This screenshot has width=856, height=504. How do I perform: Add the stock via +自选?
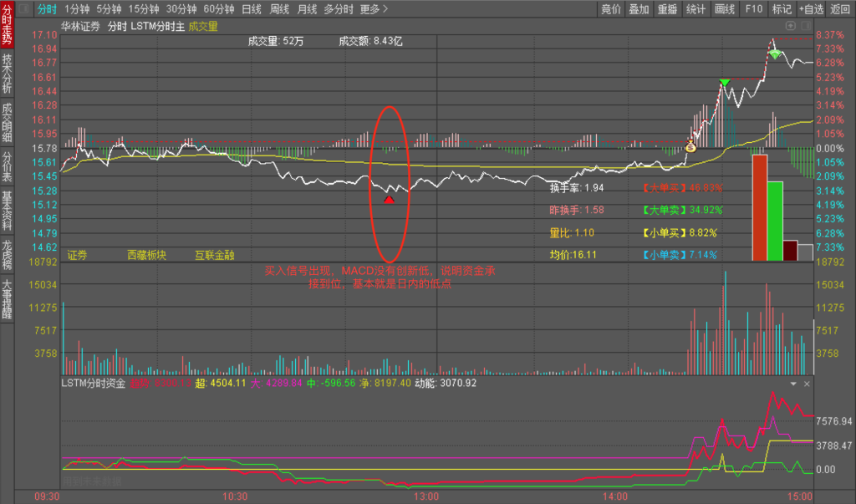click(x=811, y=8)
